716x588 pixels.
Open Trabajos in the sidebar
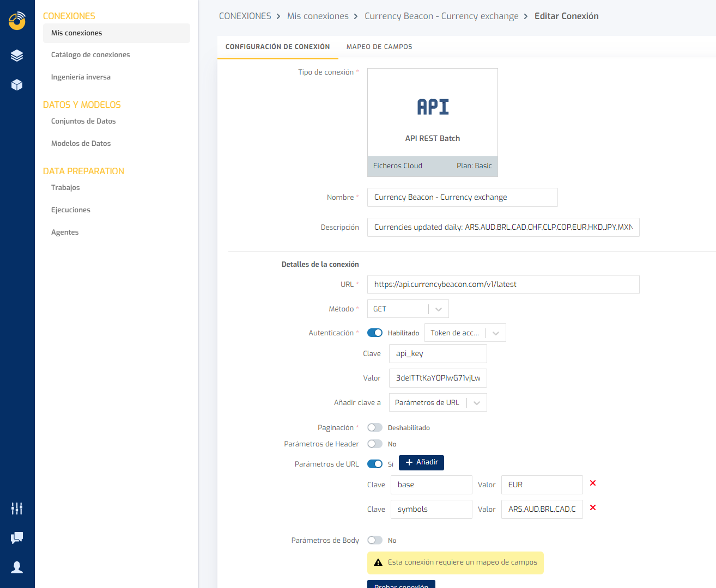click(x=65, y=187)
